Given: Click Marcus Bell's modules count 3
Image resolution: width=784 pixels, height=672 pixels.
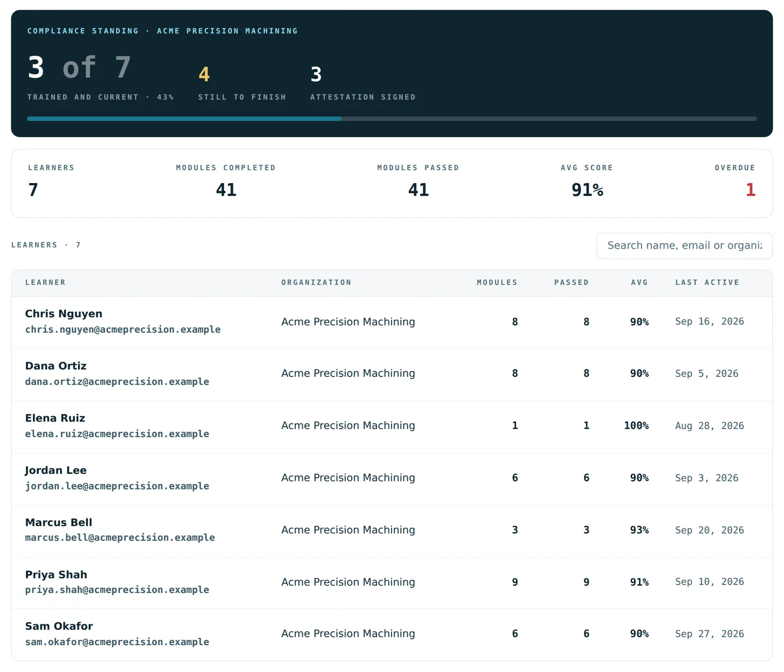Looking at the screenshot, I should pyautogui.click(x=515, y=530).
